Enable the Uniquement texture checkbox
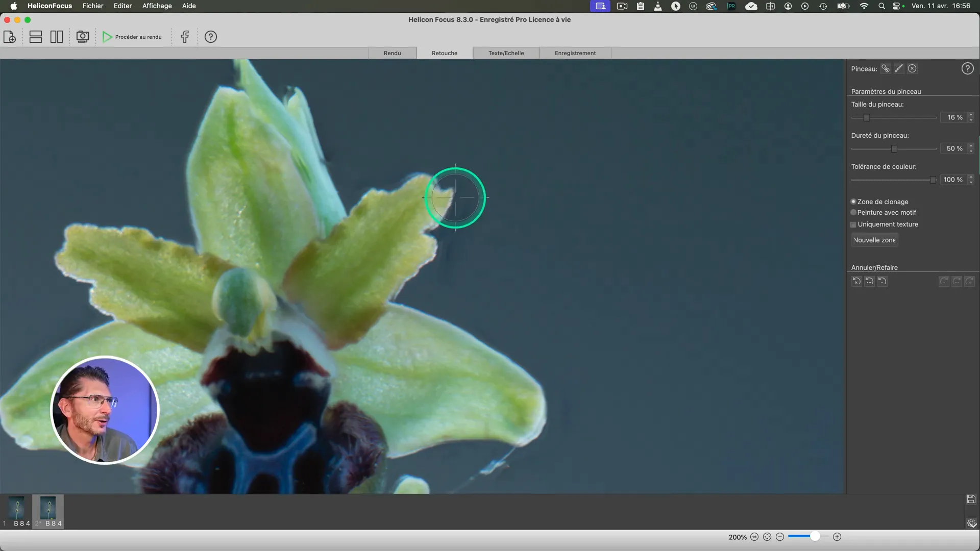The image size is (980, 551). 853,224
